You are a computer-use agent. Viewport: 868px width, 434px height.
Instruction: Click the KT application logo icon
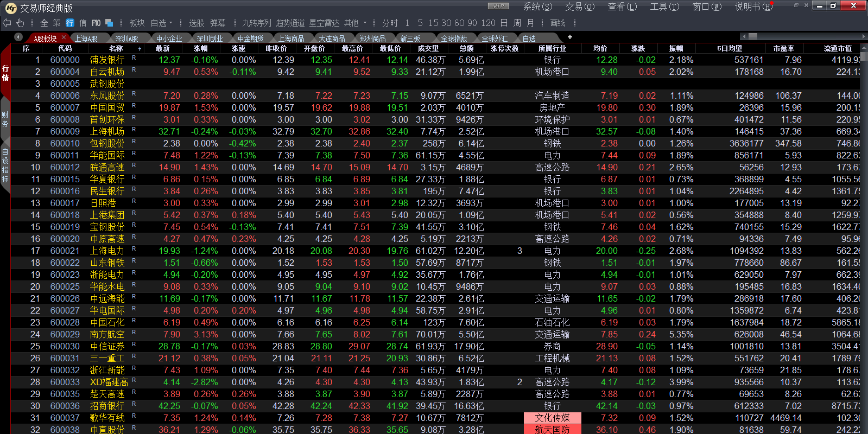(11, 8)
